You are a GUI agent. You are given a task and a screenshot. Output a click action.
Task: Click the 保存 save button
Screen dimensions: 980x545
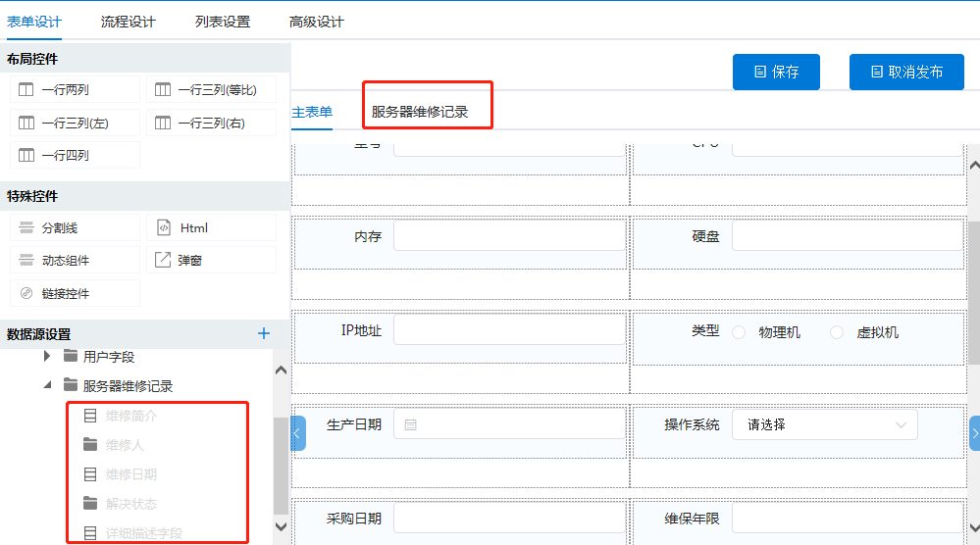(776, 72)
